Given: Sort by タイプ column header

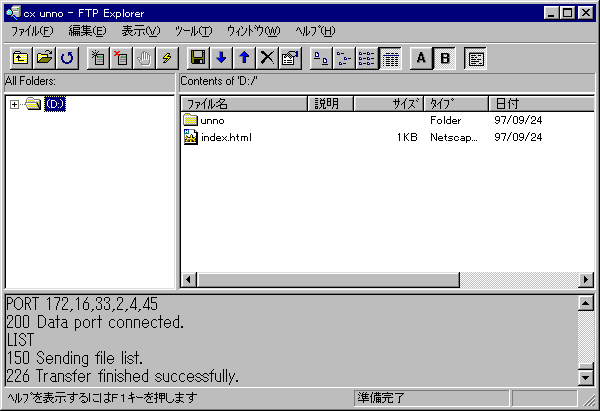Looking at the screenshot, I should 457,104.
